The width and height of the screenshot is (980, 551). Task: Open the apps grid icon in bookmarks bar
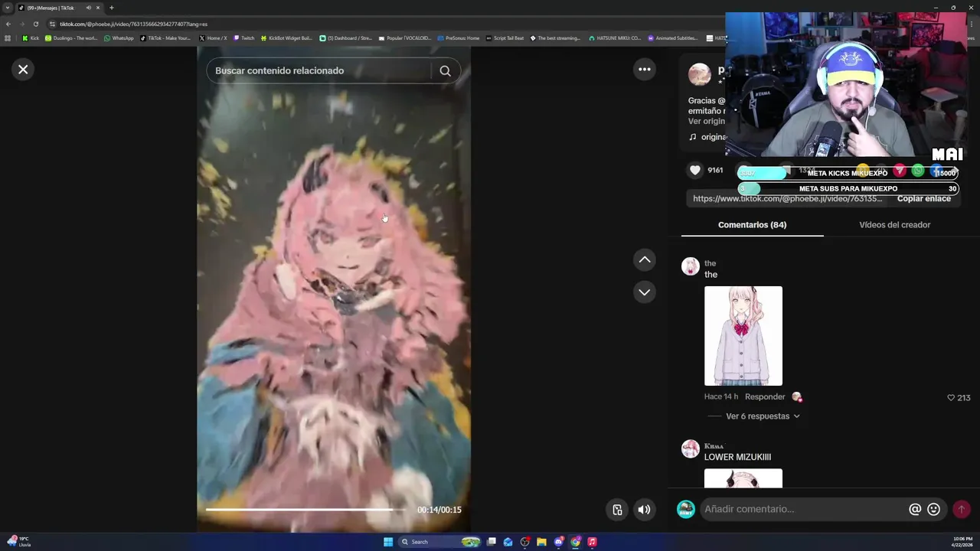point(8,37)
